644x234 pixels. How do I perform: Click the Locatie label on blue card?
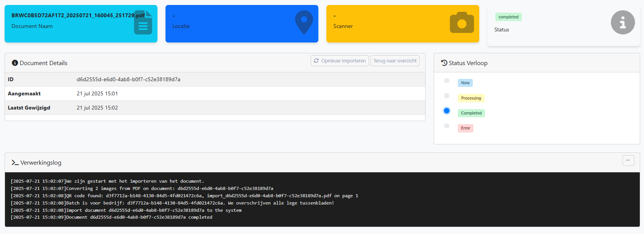pos(181,26)
